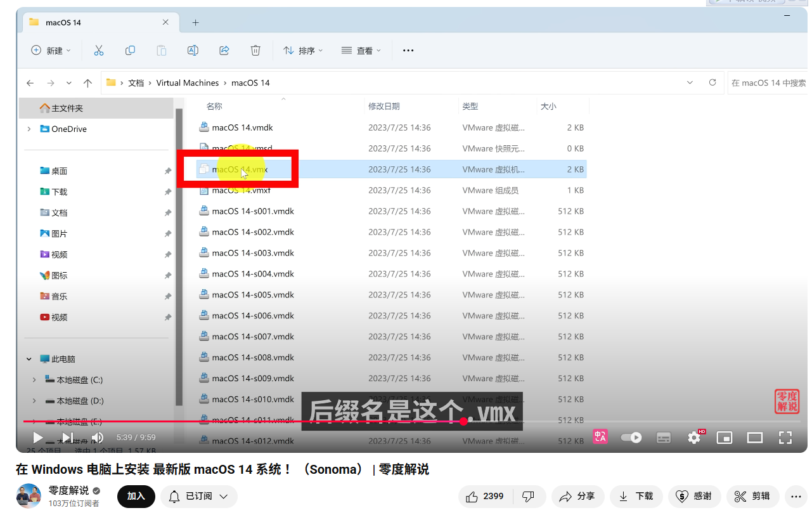This screenshot has width=812, height=515.
Task: Expand the address bar history dropdown
Action: (690, 82)
